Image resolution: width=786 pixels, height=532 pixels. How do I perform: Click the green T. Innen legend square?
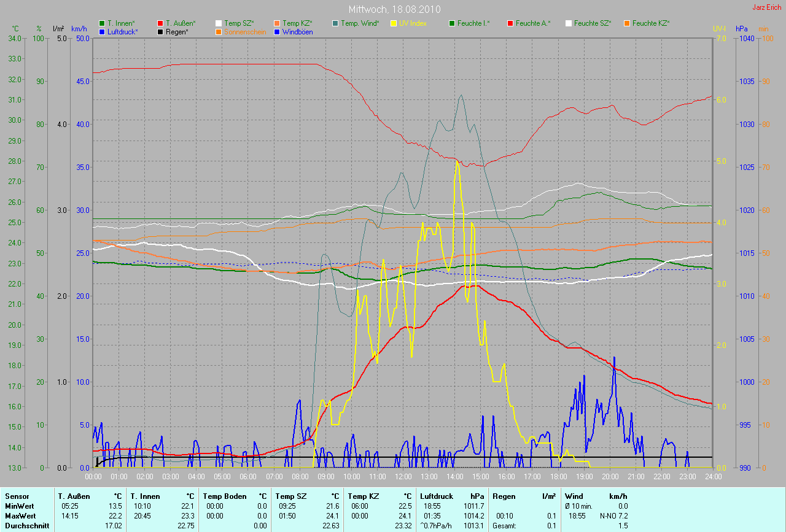coord(103,23)
